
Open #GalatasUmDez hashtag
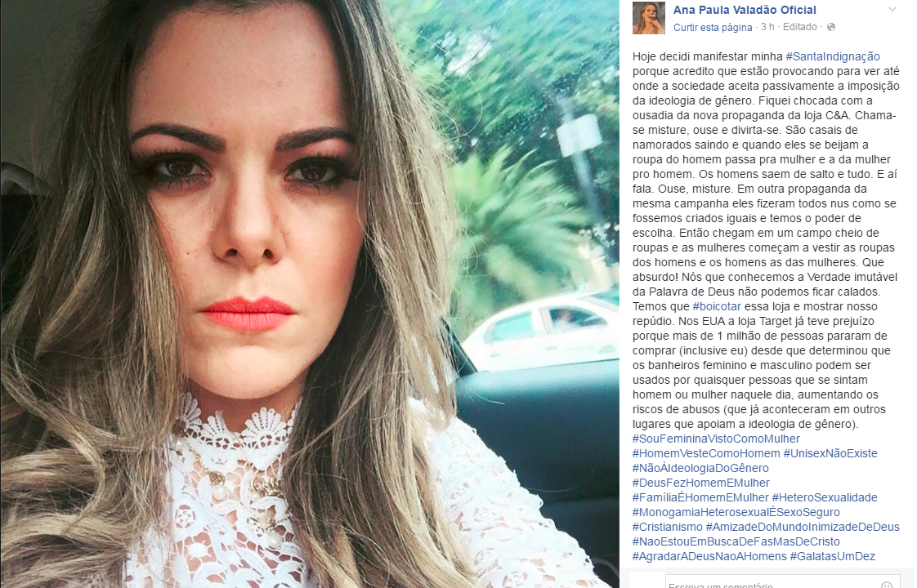pos(832,556)
